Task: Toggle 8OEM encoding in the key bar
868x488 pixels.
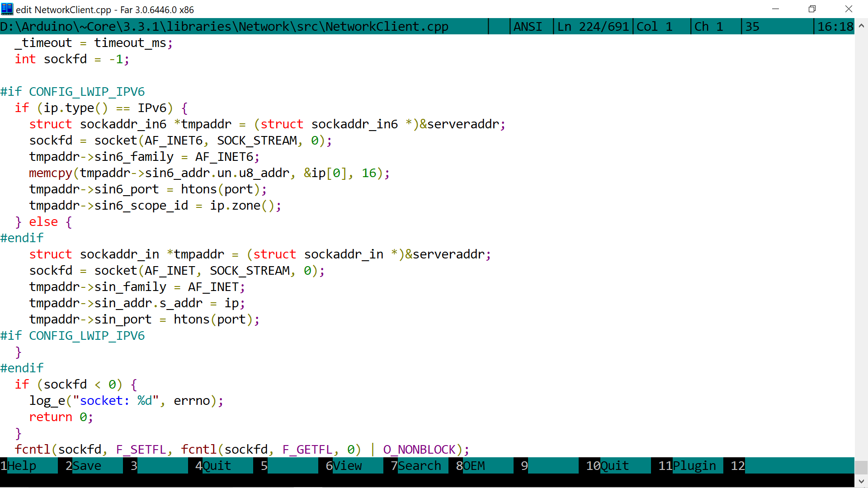Action: point(473,465)
